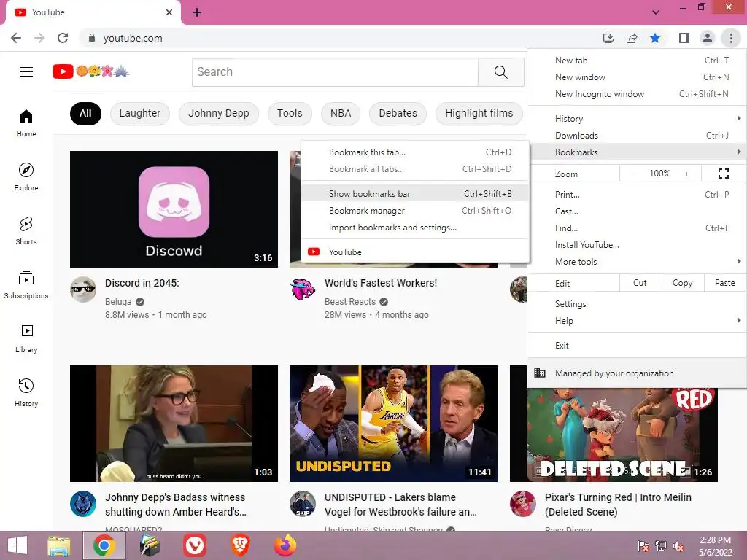Launch Firefox from taskbar
Image resolution: width=747 pixels, height=560 pixels.
285,545
